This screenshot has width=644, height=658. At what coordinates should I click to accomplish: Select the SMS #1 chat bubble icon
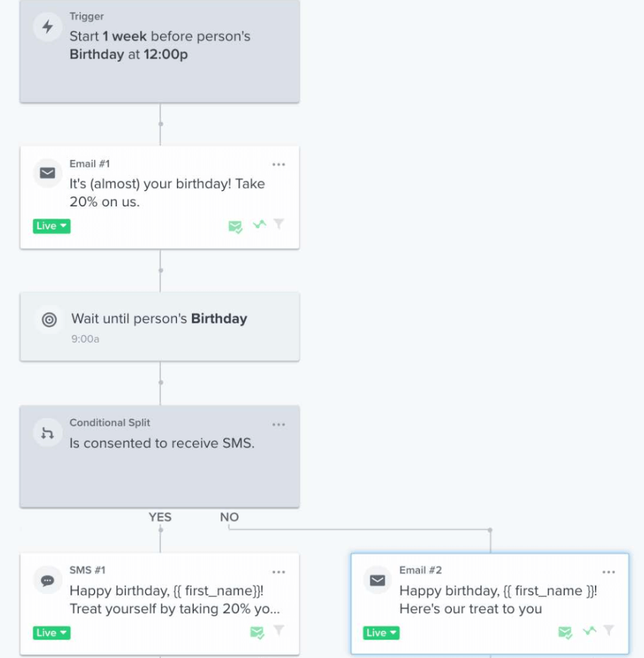48,580
